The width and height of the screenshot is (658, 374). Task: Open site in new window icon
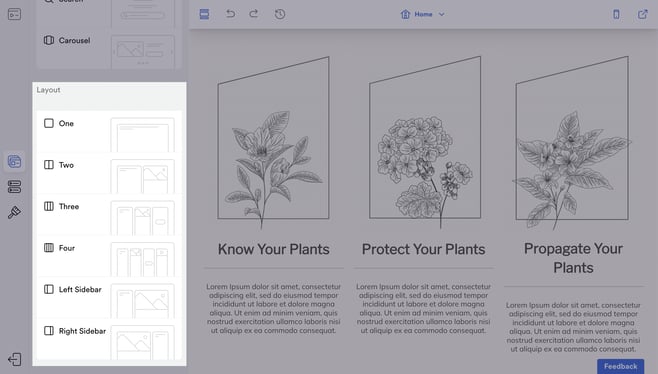pyautogui.click(x=642, y=14)
